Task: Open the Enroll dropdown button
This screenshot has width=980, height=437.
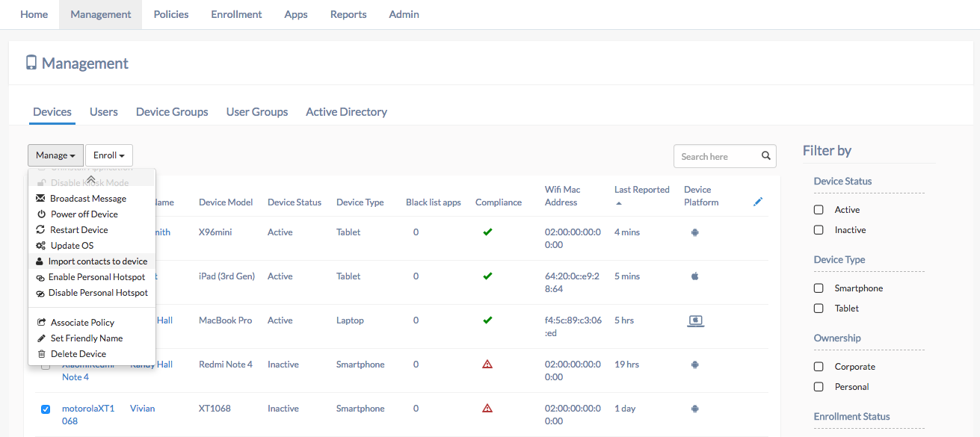Action: pyautogui.click(x=109, y=155)
